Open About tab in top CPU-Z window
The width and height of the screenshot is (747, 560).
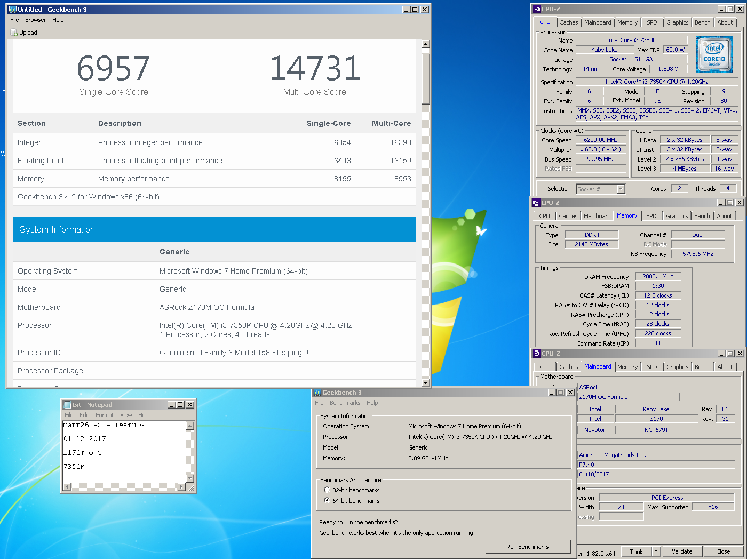click(x=725, y=22)
